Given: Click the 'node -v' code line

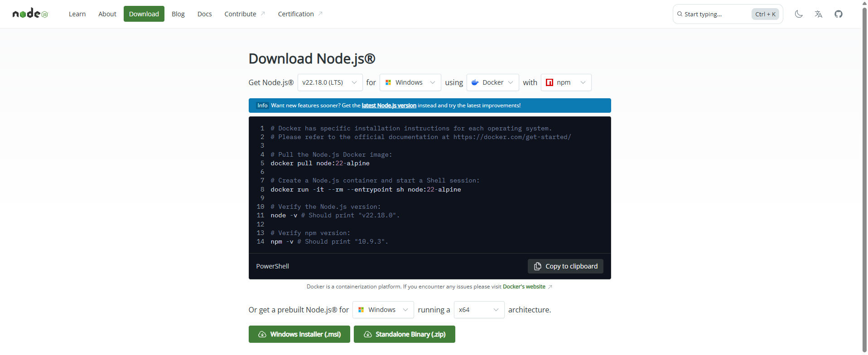Looking at the screenshot, I should click(x=335, y=216).
